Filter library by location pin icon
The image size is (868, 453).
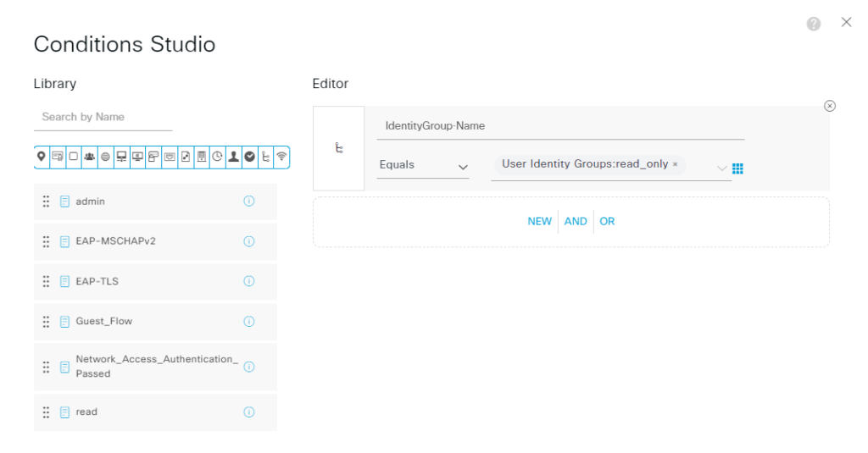pyautogui.click(x=41, y=157)
